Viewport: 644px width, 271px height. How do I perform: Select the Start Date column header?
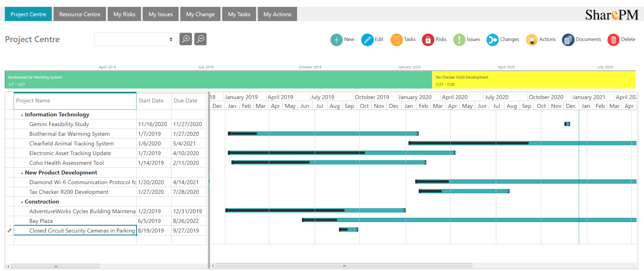coord(154,101)
